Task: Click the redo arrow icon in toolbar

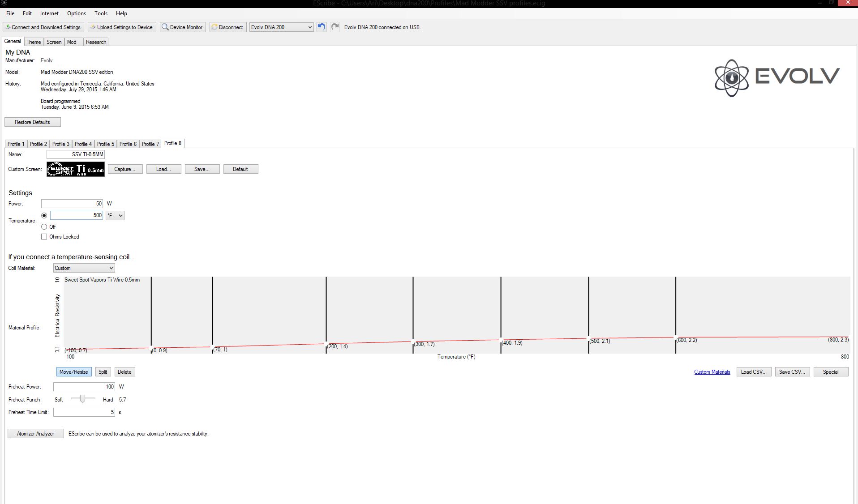Action: (335, 27)
